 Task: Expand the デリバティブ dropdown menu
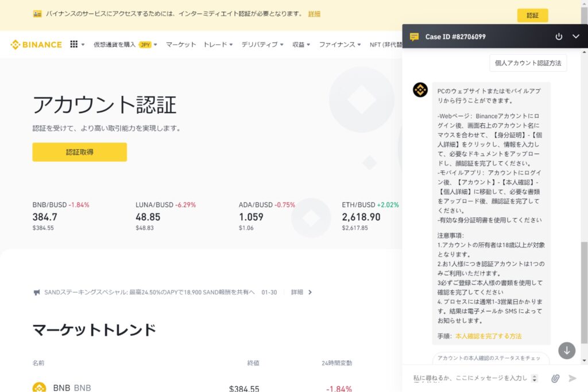coord(262,45)
